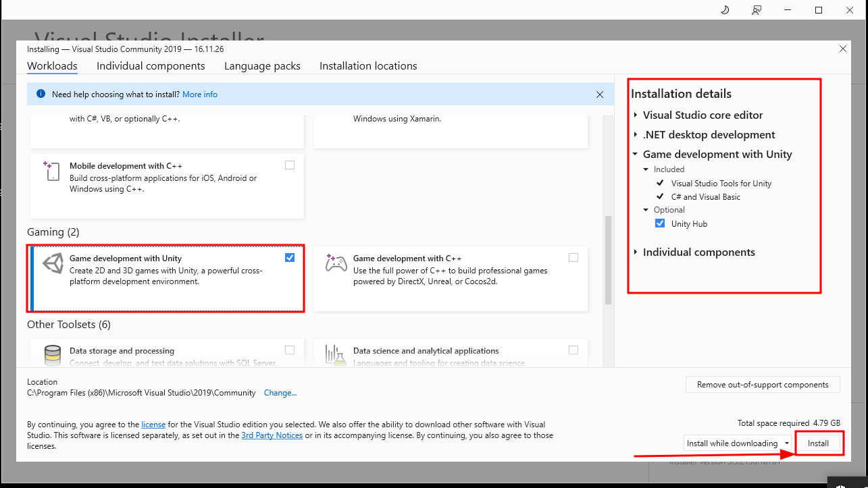Select the Workloads tab
Image resolution: width=868 pixels, height=488 pixels.
tap(52, 66)
